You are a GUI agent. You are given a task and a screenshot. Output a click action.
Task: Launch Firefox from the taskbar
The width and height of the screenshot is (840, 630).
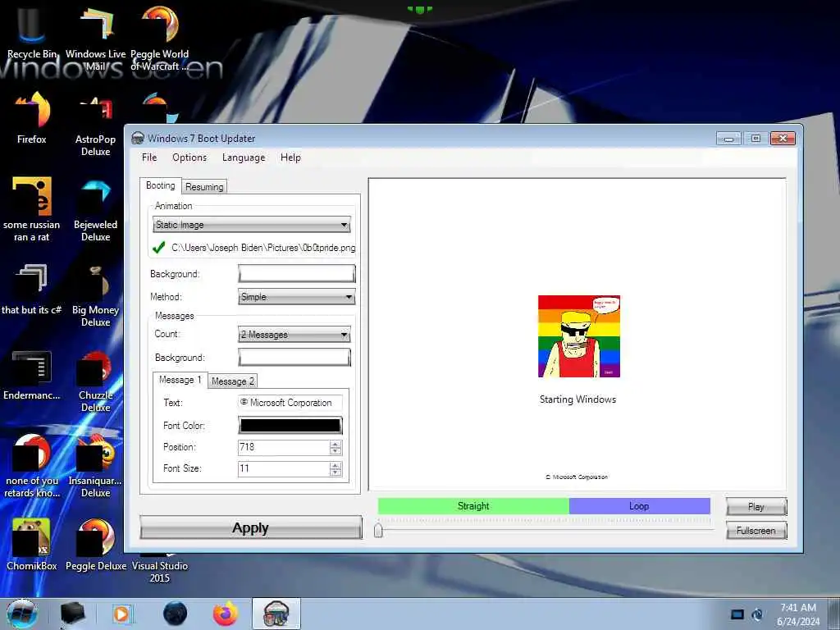(x=226, y=614)
